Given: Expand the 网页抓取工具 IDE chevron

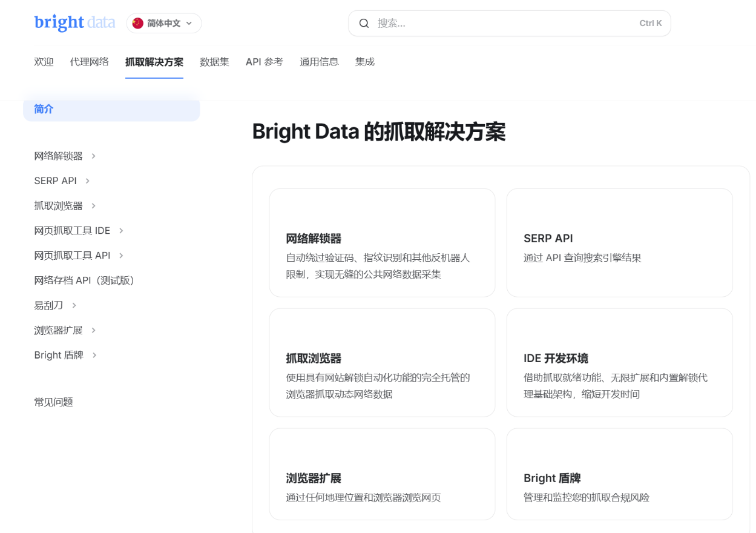Looking at the screenshot, I should (x=121, y=231).
